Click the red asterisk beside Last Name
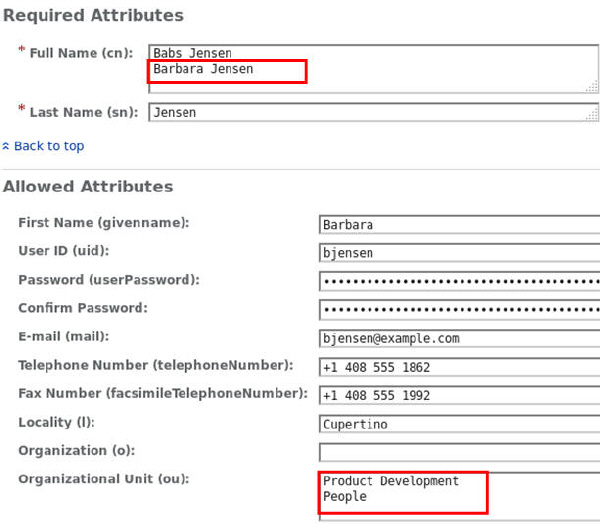 [x=21, y=109]
